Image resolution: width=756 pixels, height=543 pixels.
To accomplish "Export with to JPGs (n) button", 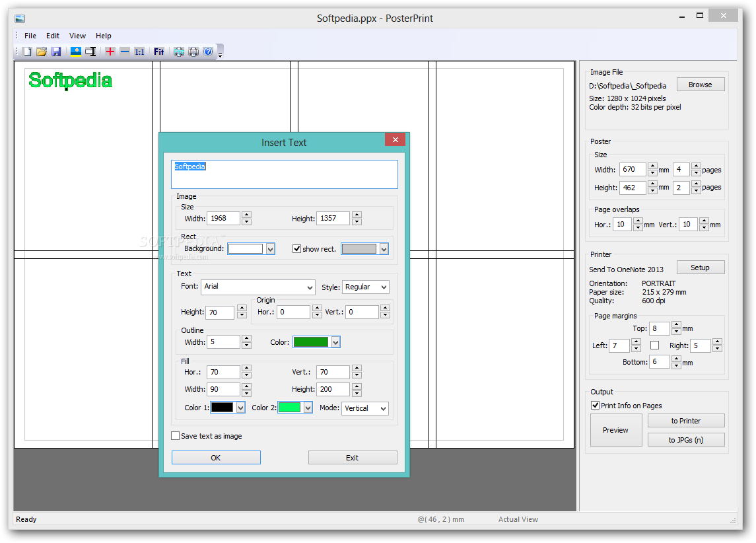I will pos(686,440).
